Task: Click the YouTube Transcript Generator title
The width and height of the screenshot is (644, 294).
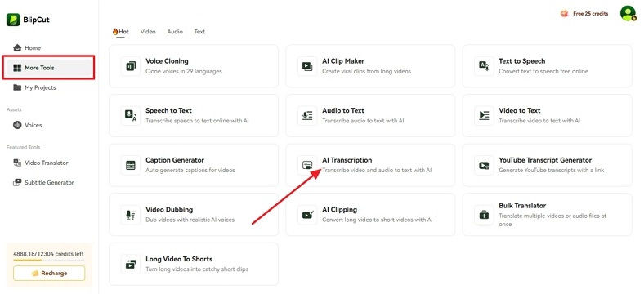Action: pos(545,160)
